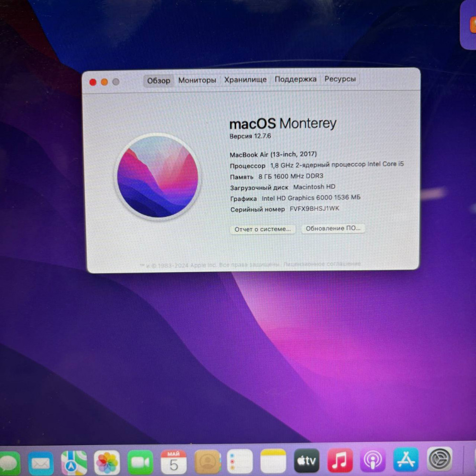Open App Store from the Dock
The width and height of the screenshot is (476, 476).
click(x=406, y=460)
